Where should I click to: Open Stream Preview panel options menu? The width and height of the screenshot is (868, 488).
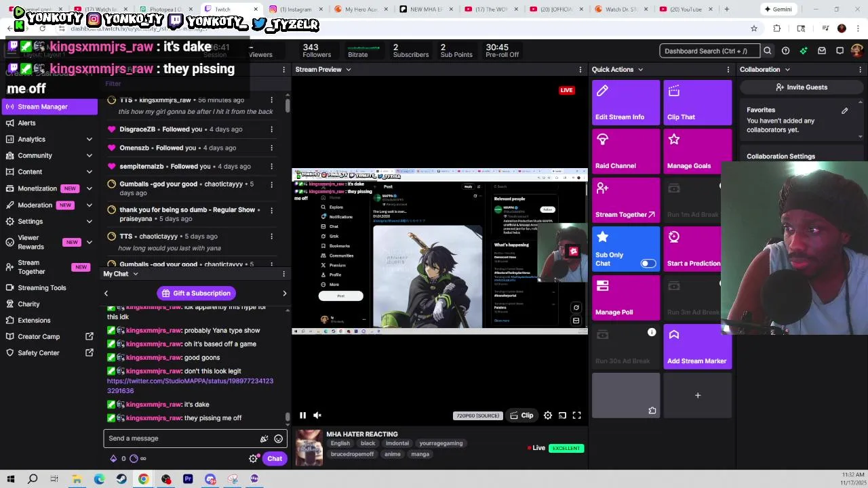tap(580, 69)
